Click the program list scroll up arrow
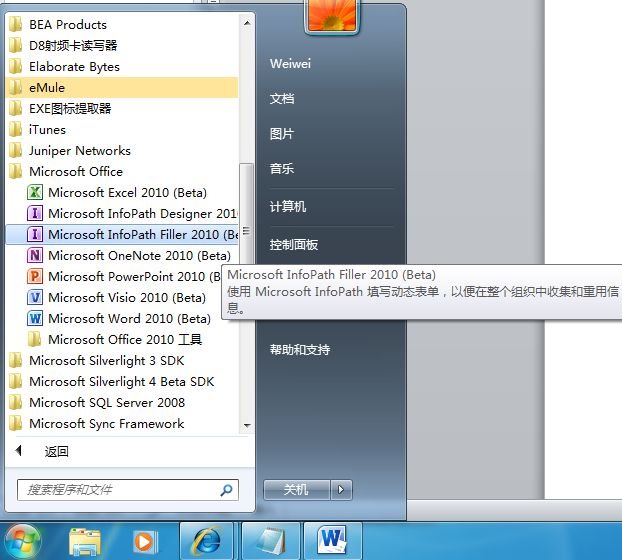This screenshot has width=622, height=560. coord(247,23)
